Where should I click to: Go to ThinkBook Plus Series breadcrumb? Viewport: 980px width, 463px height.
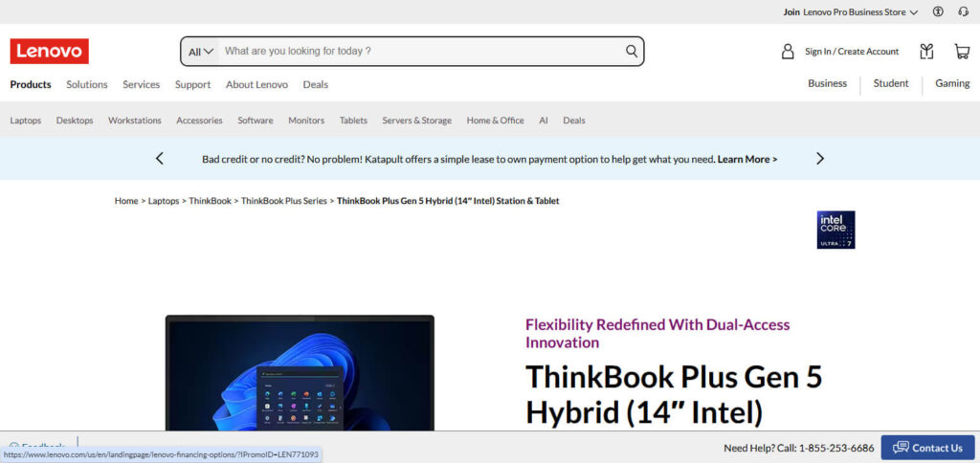[x=283, y=201]
